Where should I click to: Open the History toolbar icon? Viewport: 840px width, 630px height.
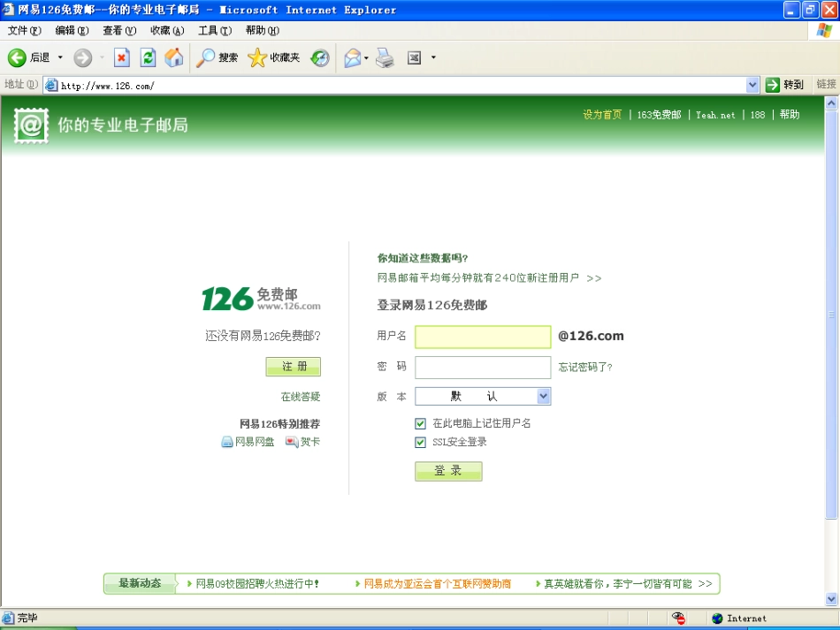[320, 57]
